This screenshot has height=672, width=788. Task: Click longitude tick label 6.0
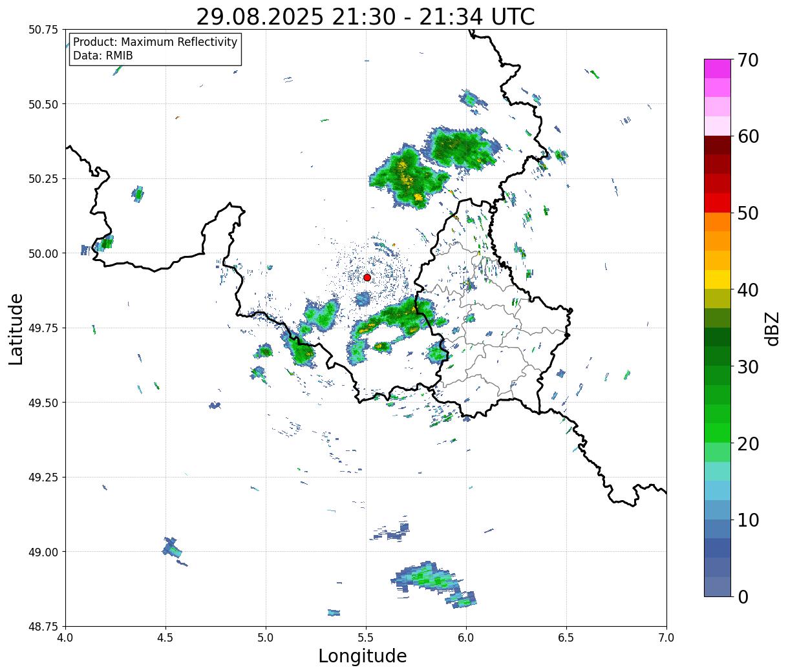(466, 637)
